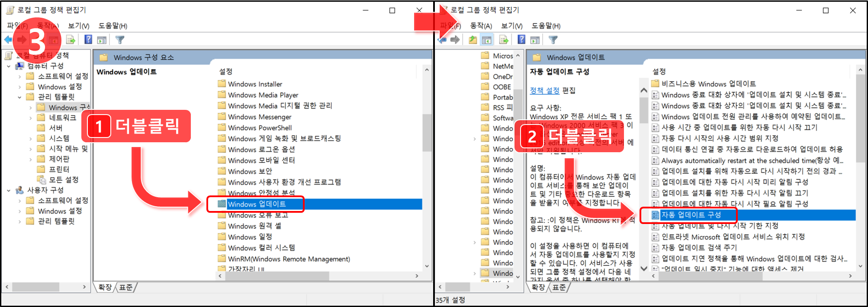The image size is (868, 307).
Task: Click policy icon beside 인트라넷 Microsoft 업데이트 서비스 위치 지정
Action: [656, 237]
